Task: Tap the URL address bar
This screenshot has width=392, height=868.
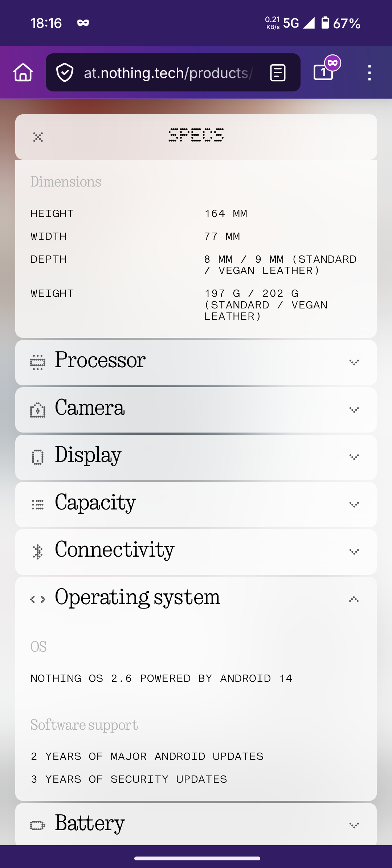Action: point(168,73)
